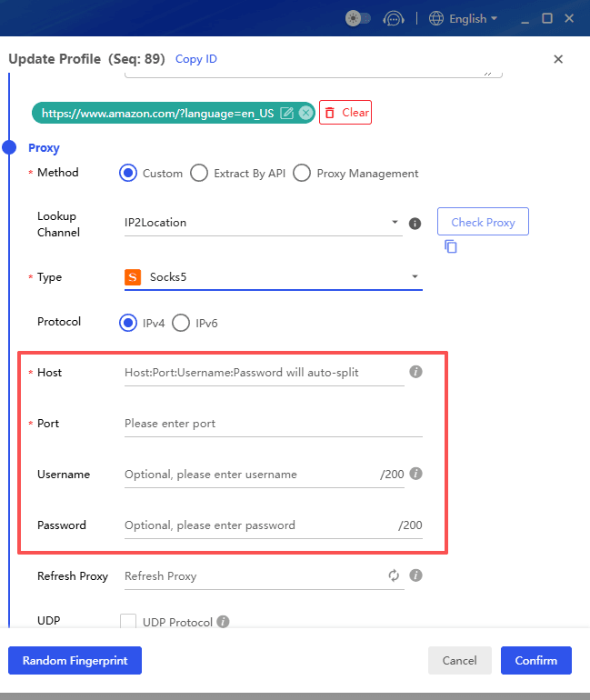Click the globe language icon
The height and width of the screenshot is (700, 590).
(436, 19)
